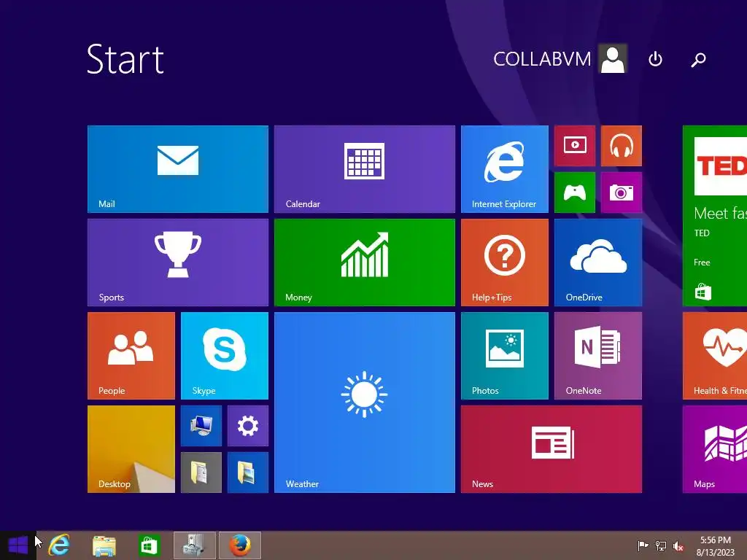Open the TED store suggestion tile

[715, 216]
